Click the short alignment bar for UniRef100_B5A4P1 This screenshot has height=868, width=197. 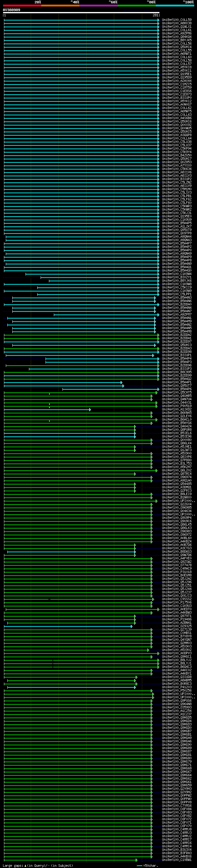click(63, 383)
